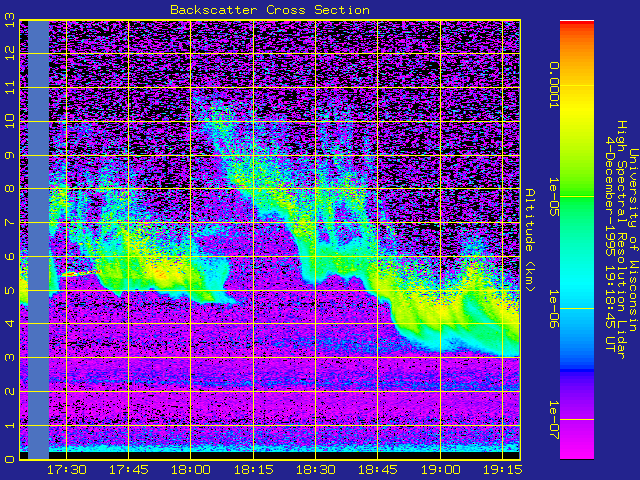Click the red-orange streak near 5.5 km
Image resolution: width=640 pixels, height=480 pixels.
81,273
